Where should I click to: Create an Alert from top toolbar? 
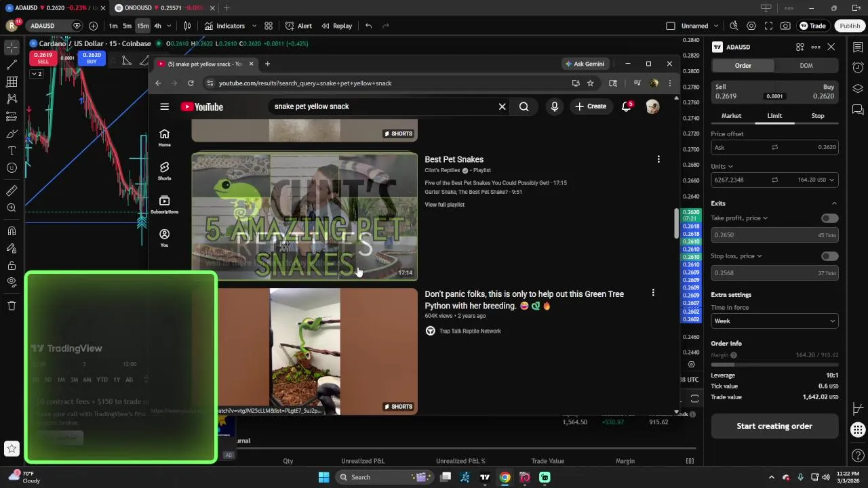[x=298, y=26]
